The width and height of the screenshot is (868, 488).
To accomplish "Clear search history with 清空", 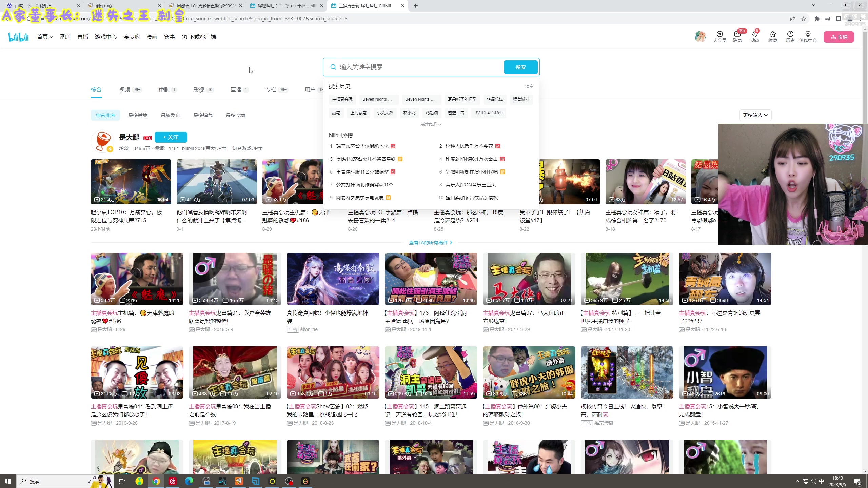I will [529, 86].
